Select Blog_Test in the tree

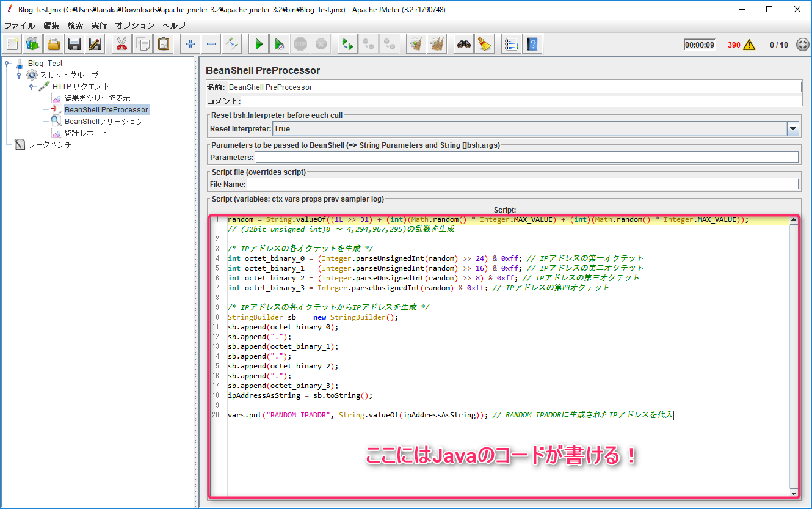click(45, 63)
